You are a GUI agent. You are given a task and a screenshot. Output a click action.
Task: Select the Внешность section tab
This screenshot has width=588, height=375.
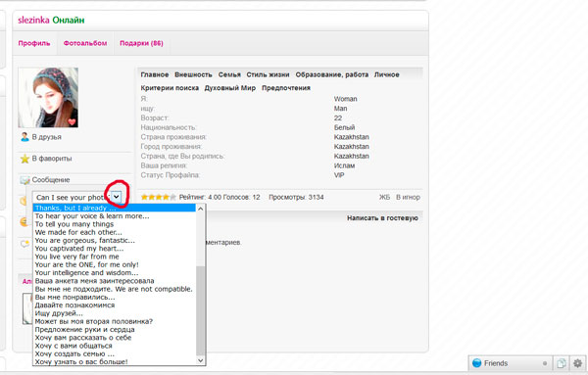[x=193, y=74]
